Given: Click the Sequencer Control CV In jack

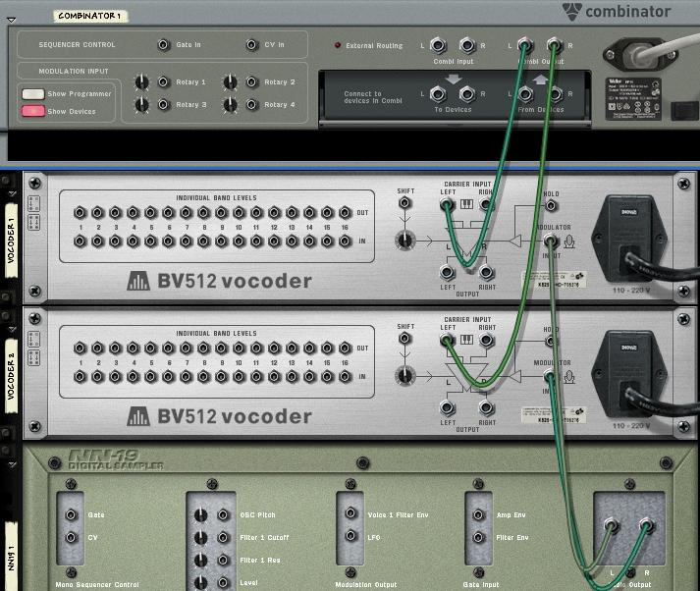Looking at the screenshot, I should (252, 44).
